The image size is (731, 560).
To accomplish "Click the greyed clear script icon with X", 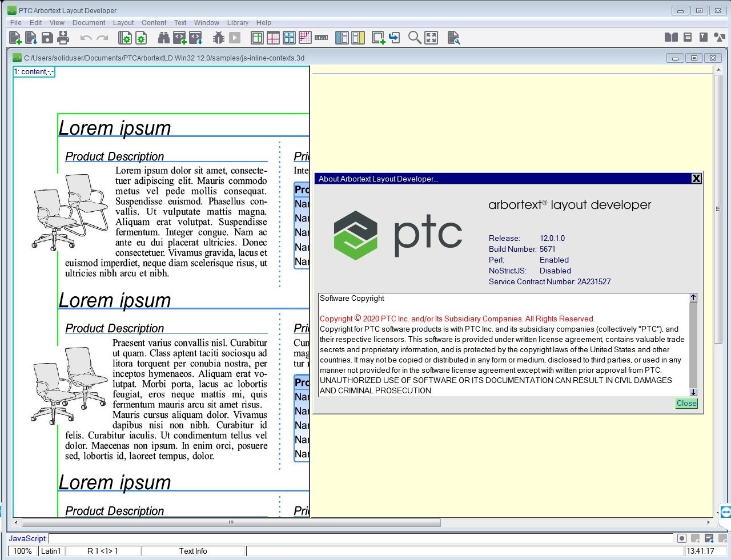I will 723,538.
